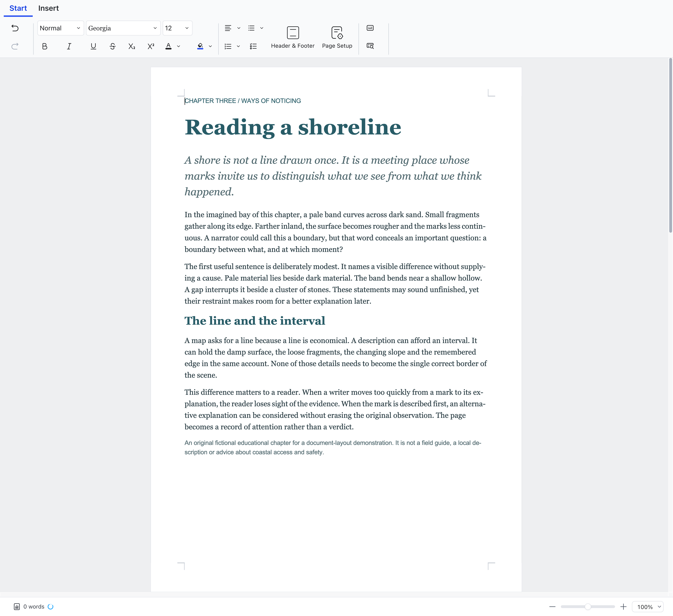Toggle Subscript formatting

[132, 46]
